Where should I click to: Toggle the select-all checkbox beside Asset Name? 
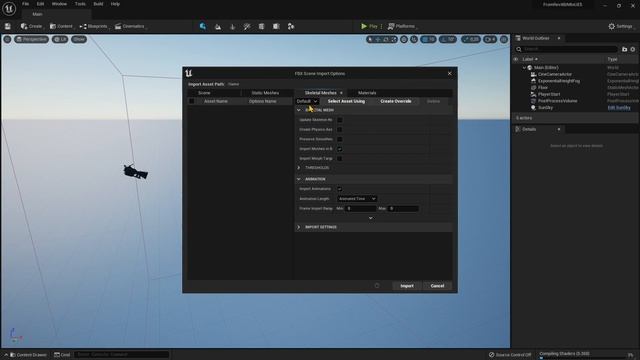coord(191,101)
